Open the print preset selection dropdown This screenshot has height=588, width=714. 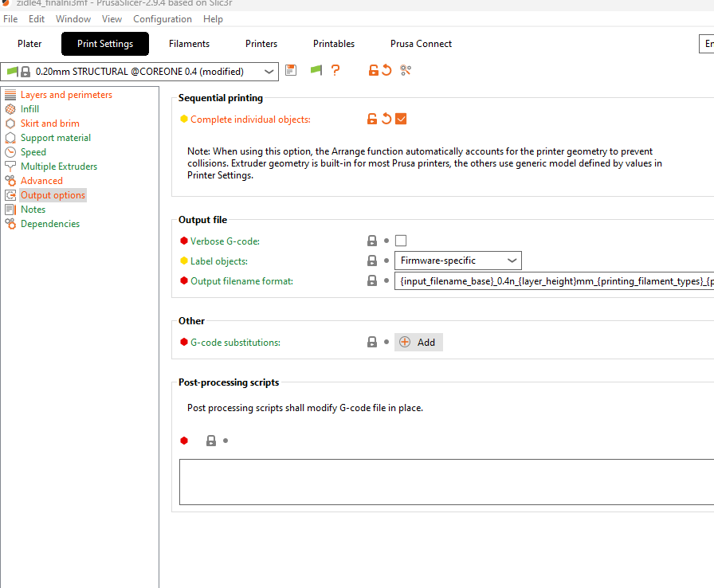[140, 72]
